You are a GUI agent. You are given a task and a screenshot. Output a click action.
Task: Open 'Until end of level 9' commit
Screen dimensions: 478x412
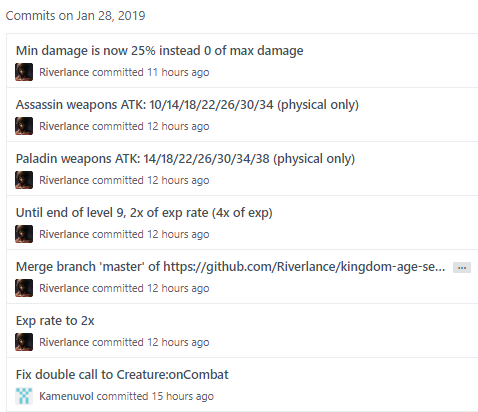(x=144, y=213)
